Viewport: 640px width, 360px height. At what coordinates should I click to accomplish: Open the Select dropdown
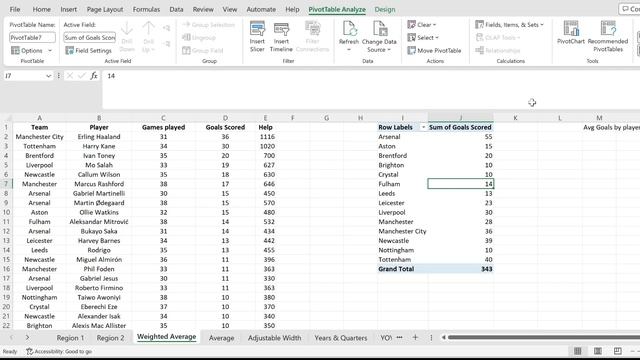coord(423,38)
